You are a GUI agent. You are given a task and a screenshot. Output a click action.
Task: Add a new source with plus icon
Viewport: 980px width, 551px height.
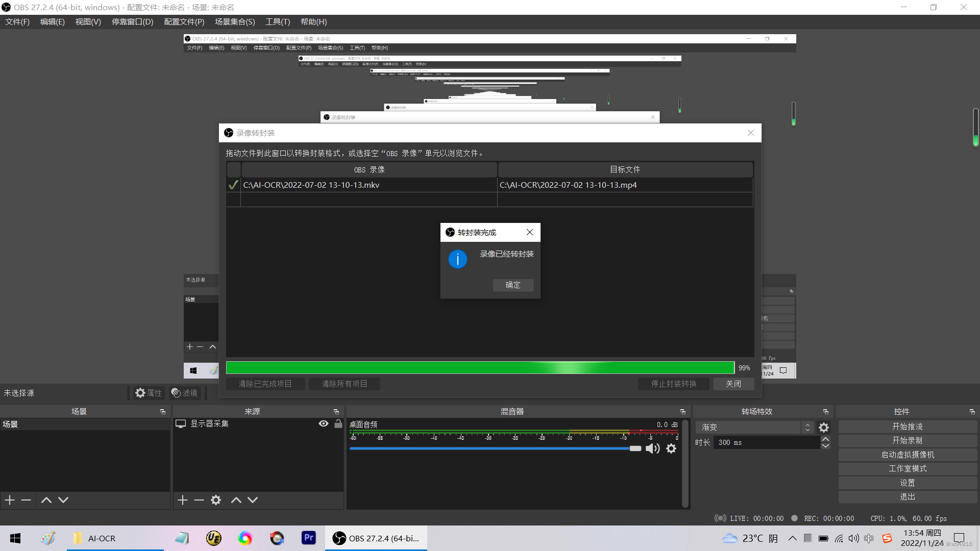tap(183, 500)
